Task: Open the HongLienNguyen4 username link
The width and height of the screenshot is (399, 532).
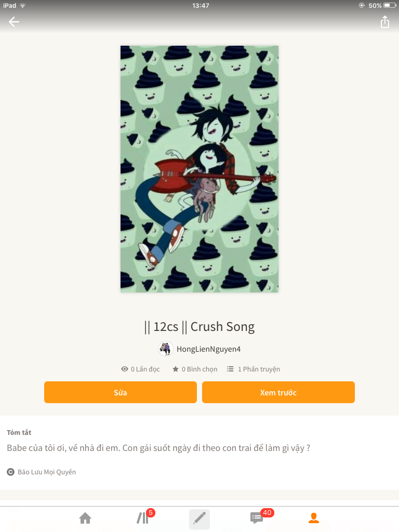Action: (x=208, y=349)
